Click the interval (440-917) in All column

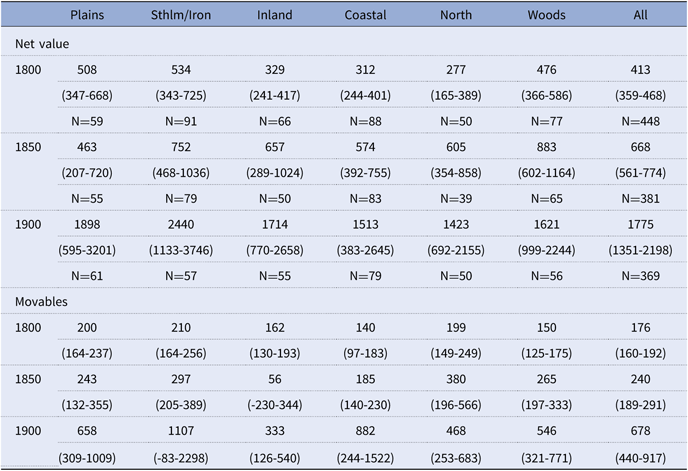641,457
